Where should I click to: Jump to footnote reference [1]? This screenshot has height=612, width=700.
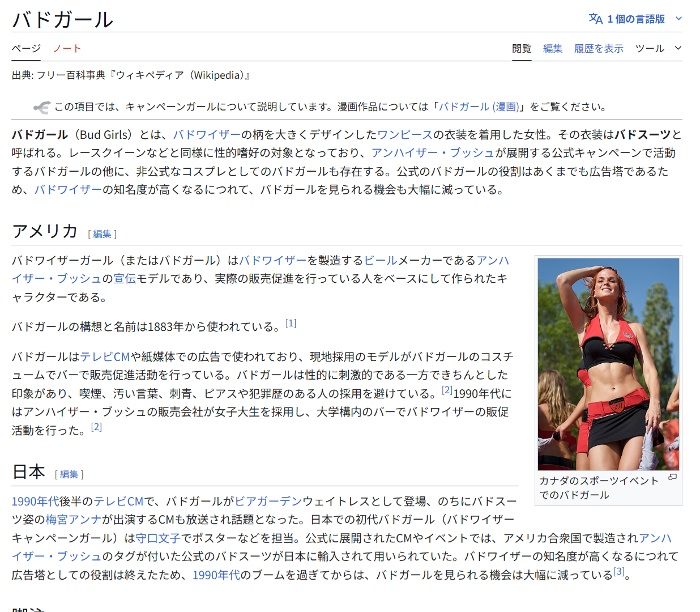(x=291, y=324)
